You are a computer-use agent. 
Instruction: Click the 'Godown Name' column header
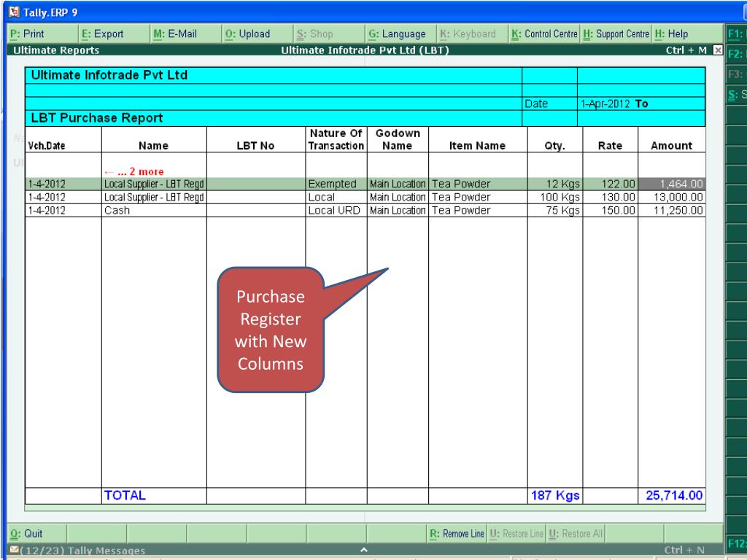(398, 139)
